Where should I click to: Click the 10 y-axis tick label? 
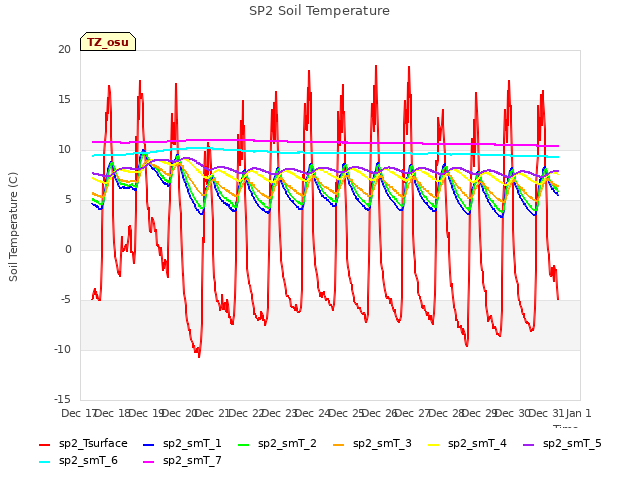click(x=64, y=149)
